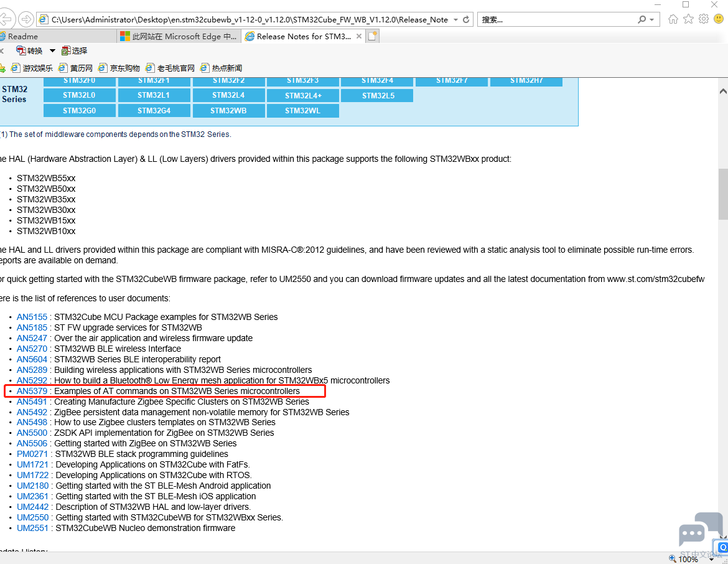Click the STM32L5 series button
Viewport: 728px width, 564px height.
(x=378, y=95)
